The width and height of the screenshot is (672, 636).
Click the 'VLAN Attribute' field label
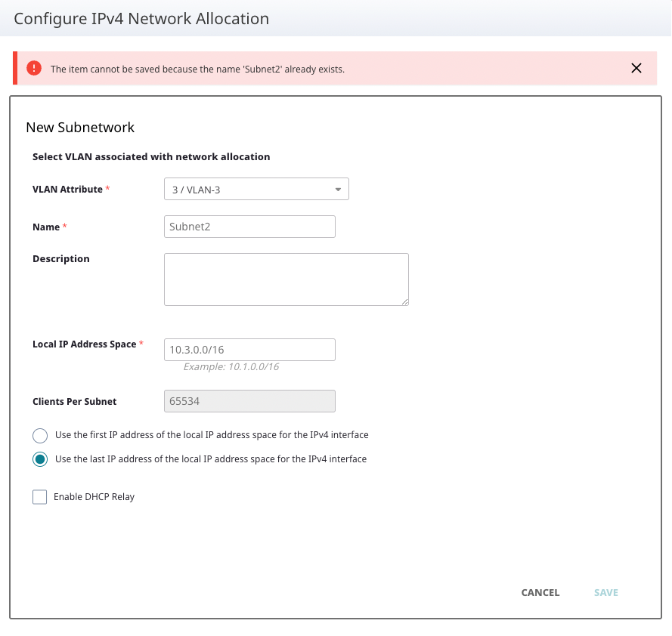(67, 190)
